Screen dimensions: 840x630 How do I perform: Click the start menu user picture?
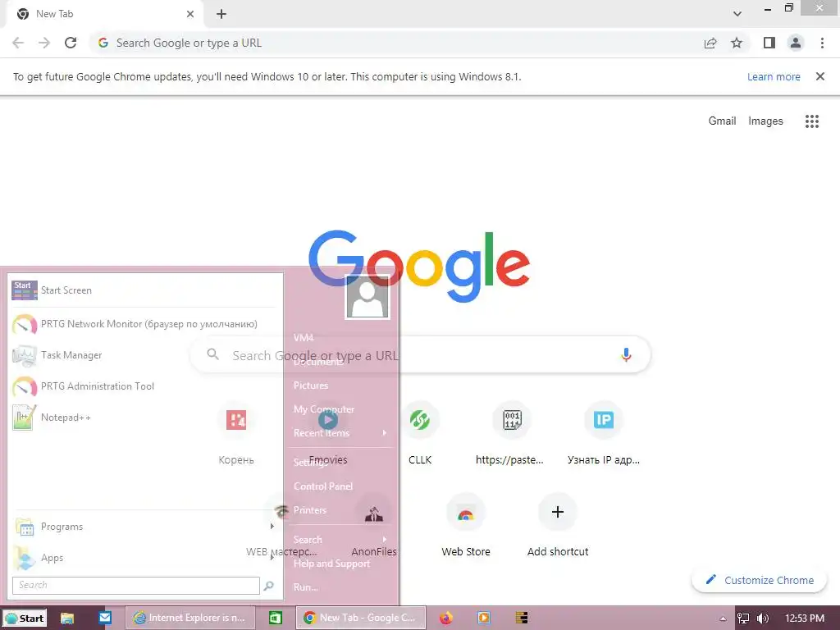tap(367, 297)
